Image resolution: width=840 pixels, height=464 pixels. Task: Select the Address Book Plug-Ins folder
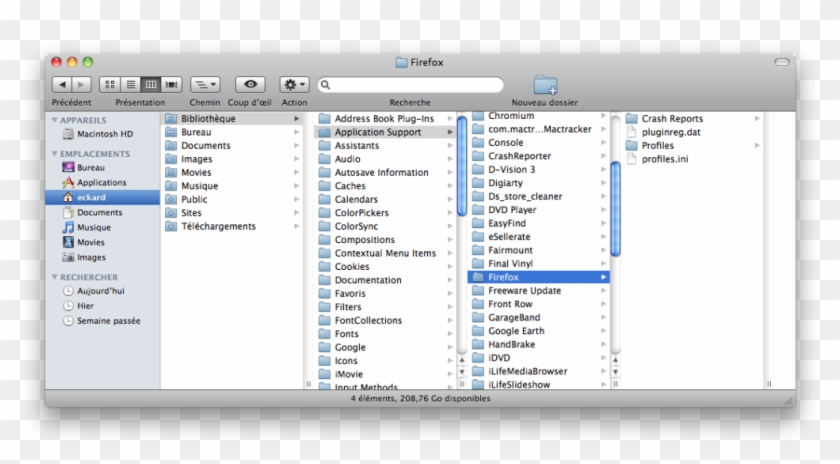click(385, 118)
